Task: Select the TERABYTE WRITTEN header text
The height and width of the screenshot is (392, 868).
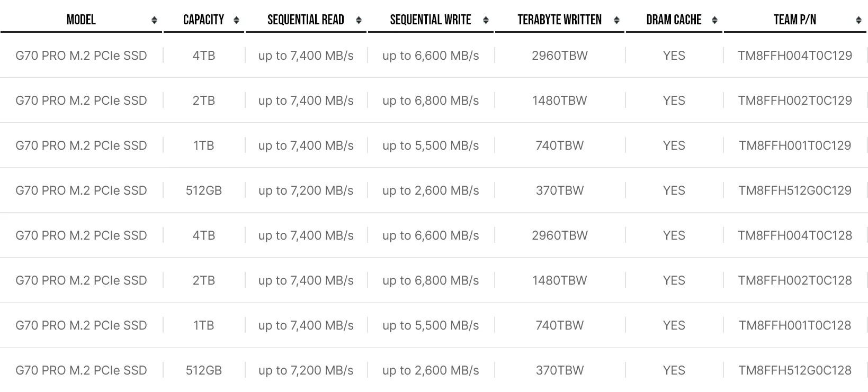Action: coord(559,20)
